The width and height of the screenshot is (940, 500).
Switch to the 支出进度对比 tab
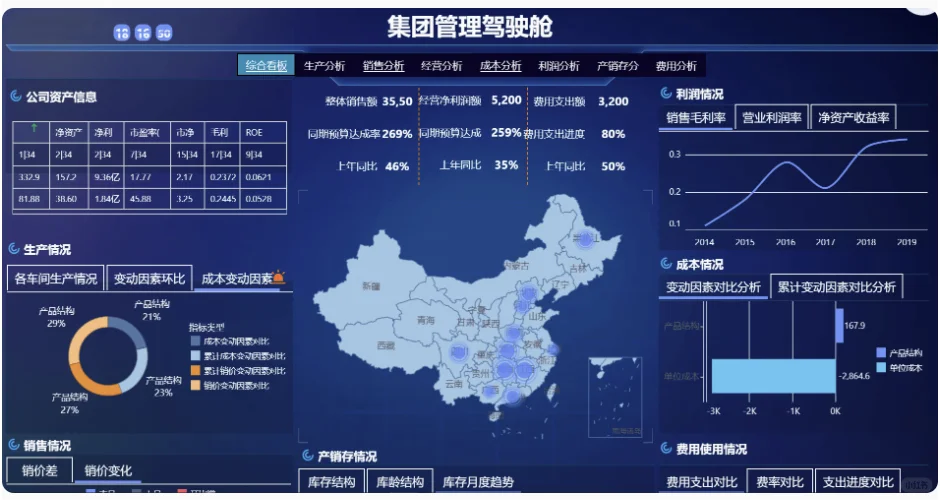pyautogui.click(x=858, y=481)
